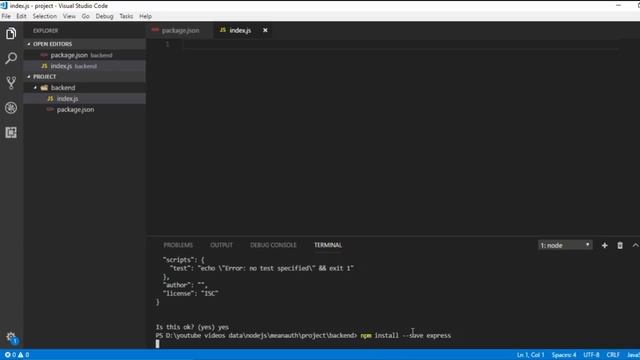Image resolution: width=640 pixels, height=360 pixels.
Task: Open the Debug view icon
Action: pos(11,108)
